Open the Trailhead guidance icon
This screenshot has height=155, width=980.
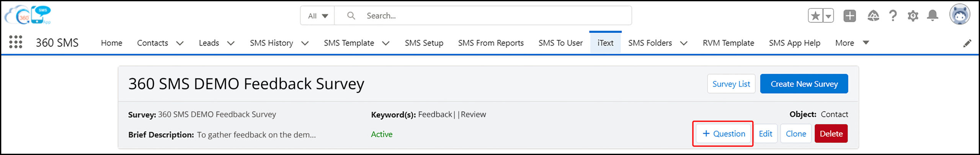tap(873, 16)
